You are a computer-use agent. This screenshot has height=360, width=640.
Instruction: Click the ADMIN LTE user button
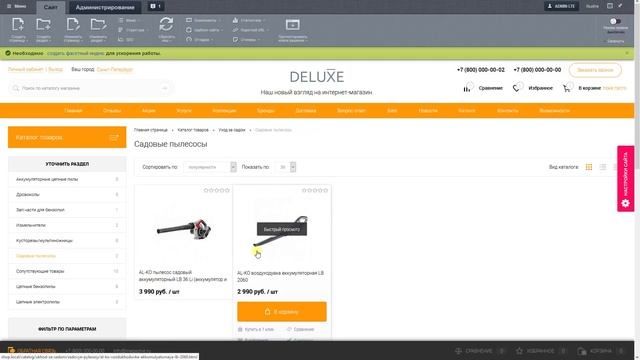point(561,6)
